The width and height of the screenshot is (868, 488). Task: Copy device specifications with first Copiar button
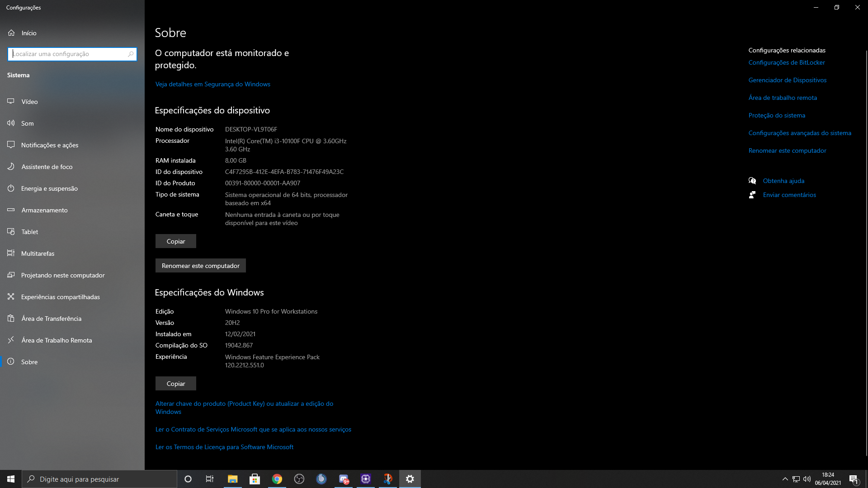coord(176,241)
